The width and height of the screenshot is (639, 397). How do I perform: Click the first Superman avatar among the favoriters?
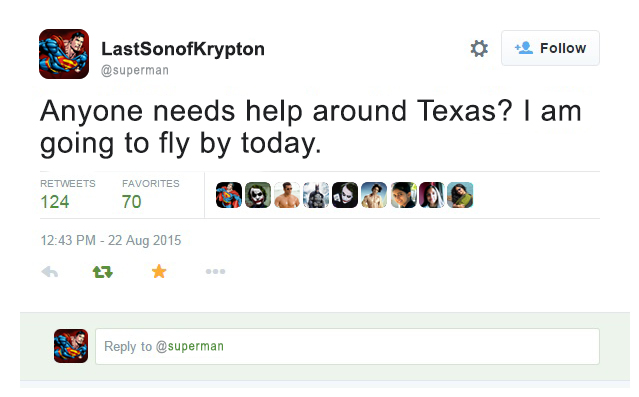(229, 195)
